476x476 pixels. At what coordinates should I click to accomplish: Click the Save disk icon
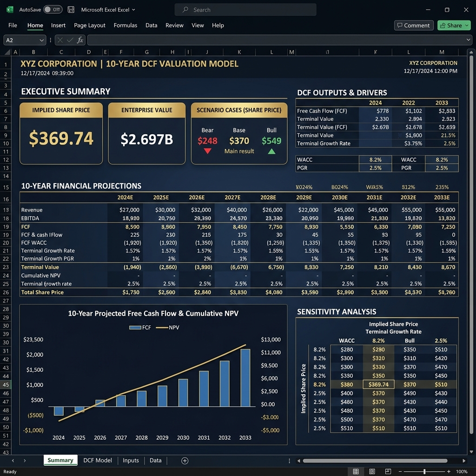click(x=71, y=10)
